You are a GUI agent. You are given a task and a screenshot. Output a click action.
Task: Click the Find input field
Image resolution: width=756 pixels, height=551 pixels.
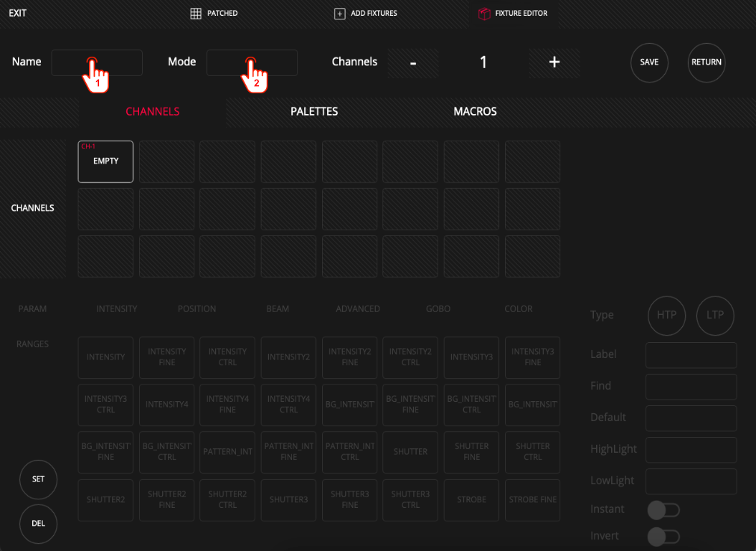click(691, 387)
